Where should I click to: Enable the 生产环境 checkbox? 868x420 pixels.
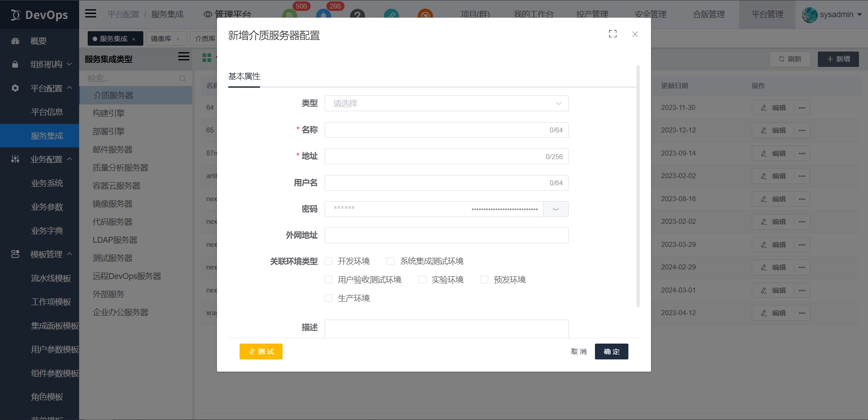click(x=329, y=298)
